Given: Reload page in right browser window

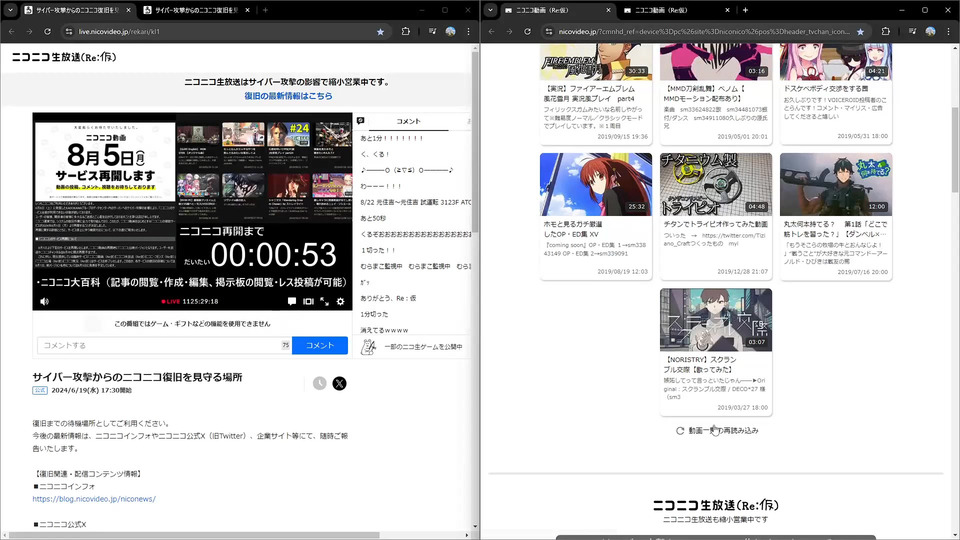Looking at the screenshot, I should (x=527, y=31).
